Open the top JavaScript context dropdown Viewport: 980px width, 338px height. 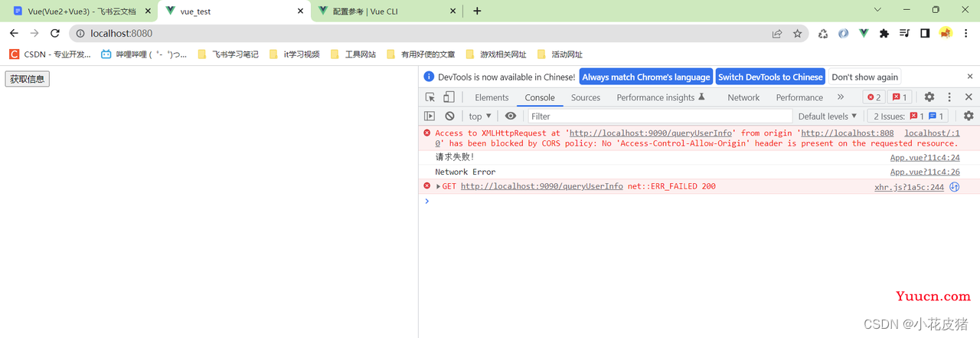pos(480,116)
